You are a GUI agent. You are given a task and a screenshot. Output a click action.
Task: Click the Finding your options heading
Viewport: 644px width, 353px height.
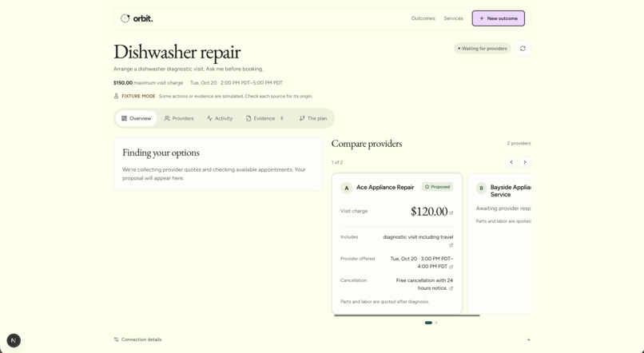point(161,153)
